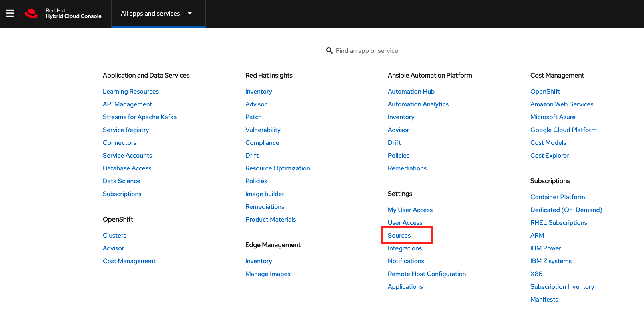Open Subscriptions under Application and Data Services
The height and width of the screenshot is (324, 644).
click(x=122, y=194)
